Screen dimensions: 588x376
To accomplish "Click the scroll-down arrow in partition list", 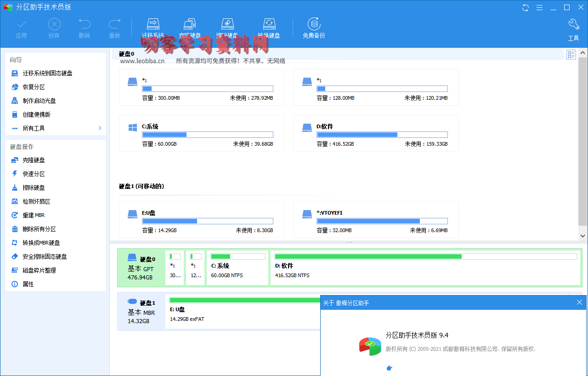I will click(x=582, y=235).
